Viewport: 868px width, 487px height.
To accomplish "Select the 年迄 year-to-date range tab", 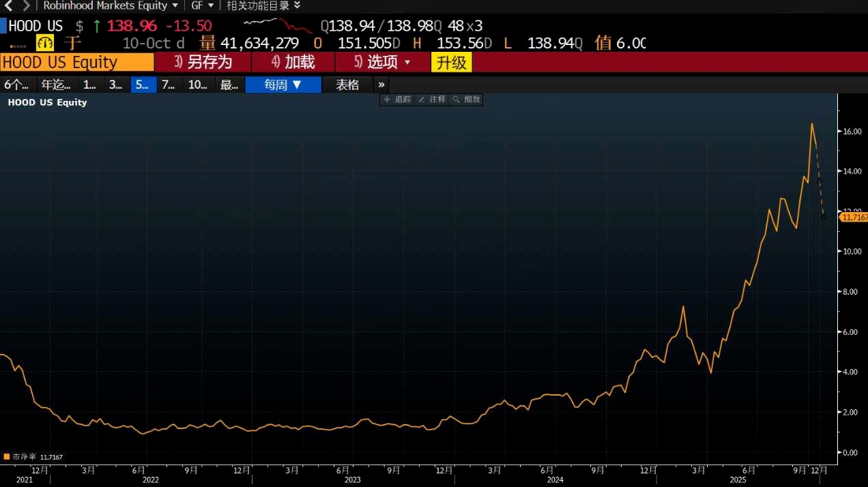I will tap(56, 85).
